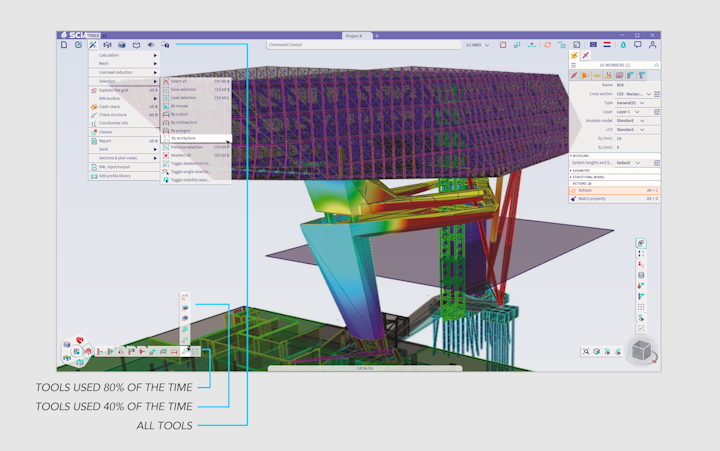Viewport: 720px width, 451px height.
Task: Open the user account icon
Action: 651,45
